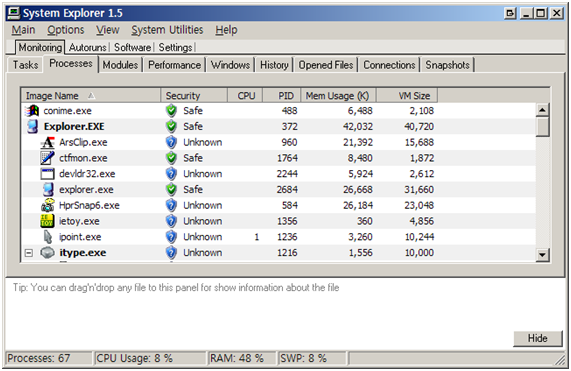Open the History tab
The width and height of the screenshot is (571, 371).
coord(274,65)
